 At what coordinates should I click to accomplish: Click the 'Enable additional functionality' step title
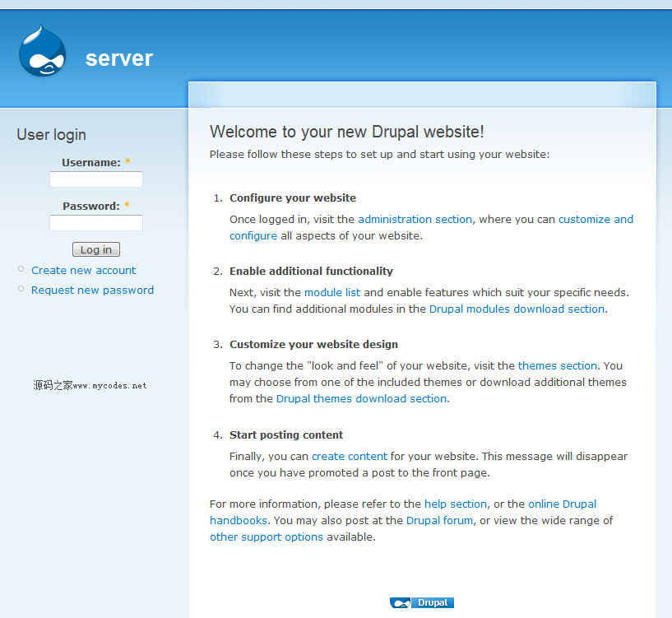(x=311, y=271)
